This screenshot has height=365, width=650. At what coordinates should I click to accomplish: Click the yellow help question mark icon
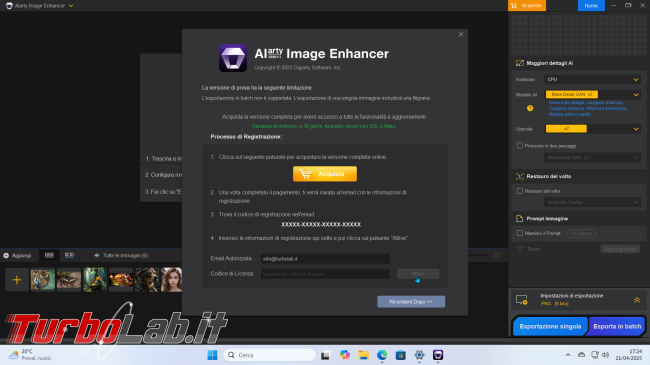click(530, 108)
